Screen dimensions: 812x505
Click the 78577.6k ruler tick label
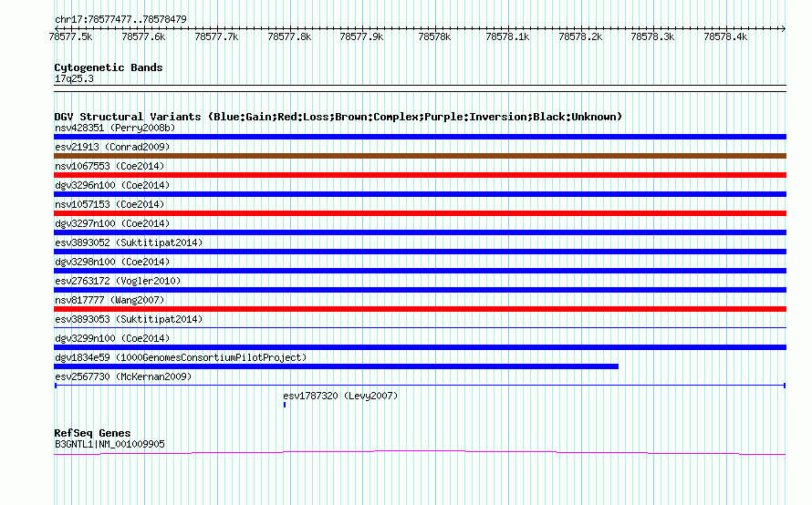click(x=143, y=36)
